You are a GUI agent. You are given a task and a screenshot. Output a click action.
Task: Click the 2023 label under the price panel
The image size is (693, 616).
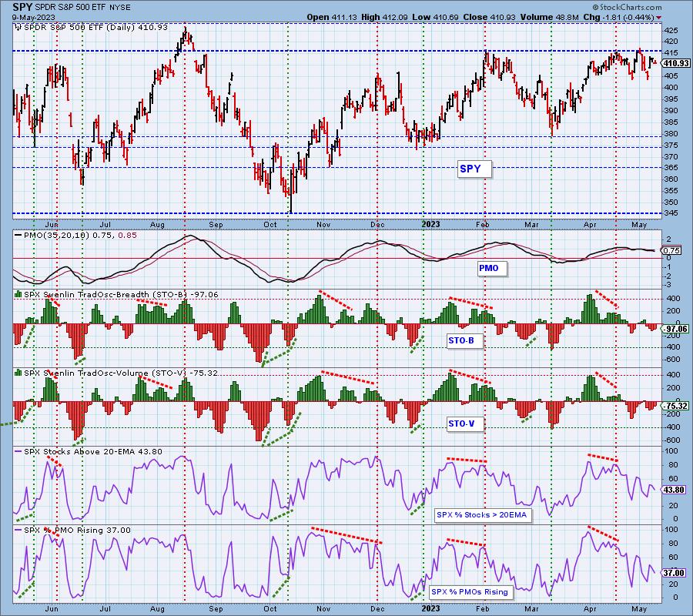point(430,224)
